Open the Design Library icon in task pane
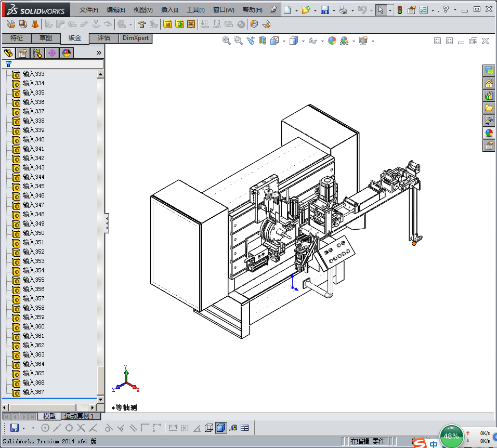Screen dimensions: 497x448 tap(489, 96)
